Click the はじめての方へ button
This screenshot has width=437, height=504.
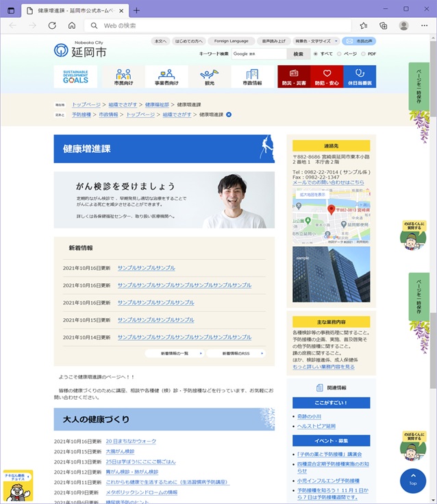[x=189, y=41]
